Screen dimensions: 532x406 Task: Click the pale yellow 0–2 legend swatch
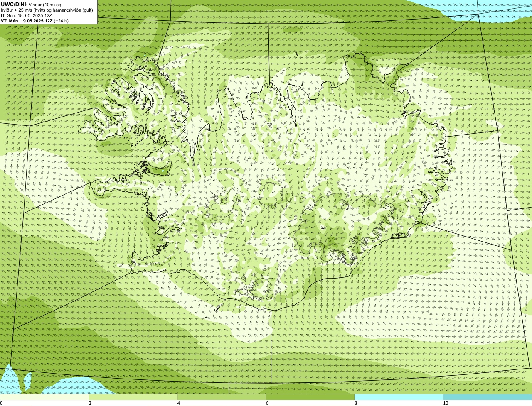44,397
